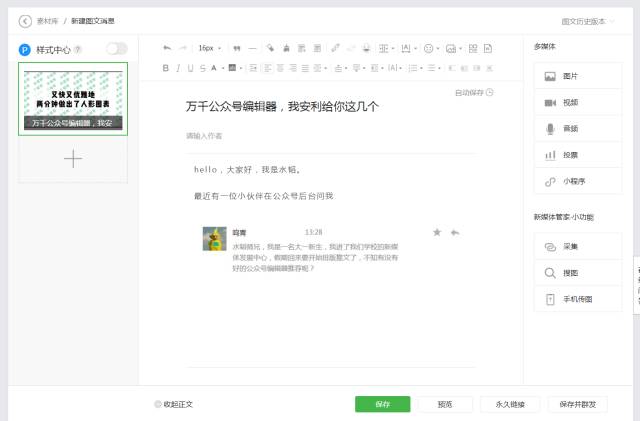
Task: Insert a blockquote with the quote icon
Action: coord(237,48)
